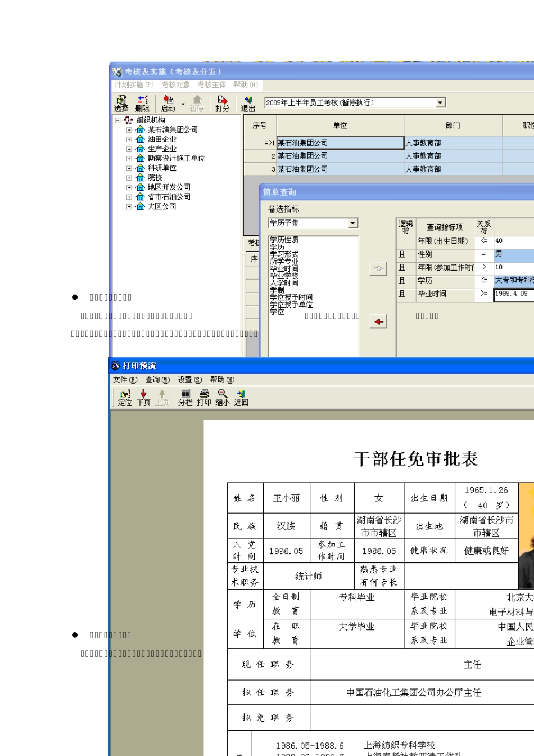Screen dimensions: 534x756
Task: Click the 缩小 zoom-out magnifier icon
Action: [x=223, y=397]
